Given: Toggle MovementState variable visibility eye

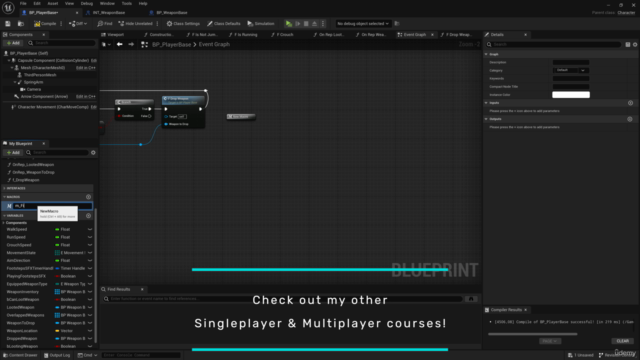Looking at the screenshot, I should [90, 253].
